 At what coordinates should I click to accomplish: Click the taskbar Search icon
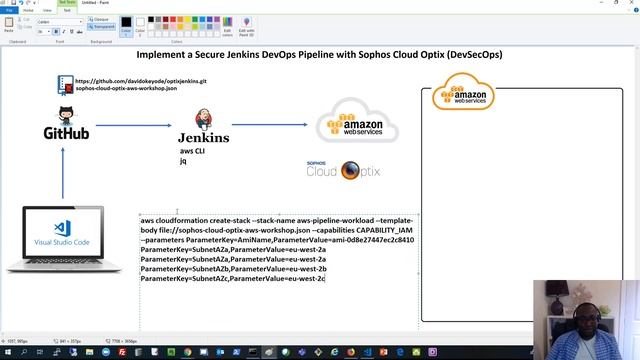pos(24,352)
